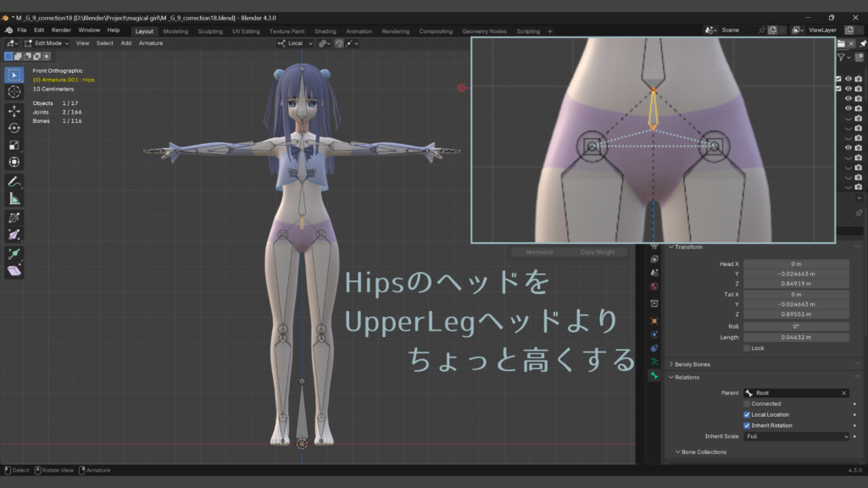Image resolution: width=868 pixels, height=488 pixels.
Task: Open the Bone properties tab
Action: click(654, 374)
